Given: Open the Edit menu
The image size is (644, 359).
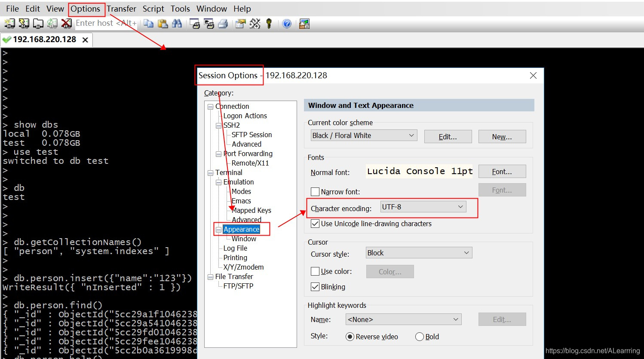Looking at the screenshot, I should (x=33, y=9).
